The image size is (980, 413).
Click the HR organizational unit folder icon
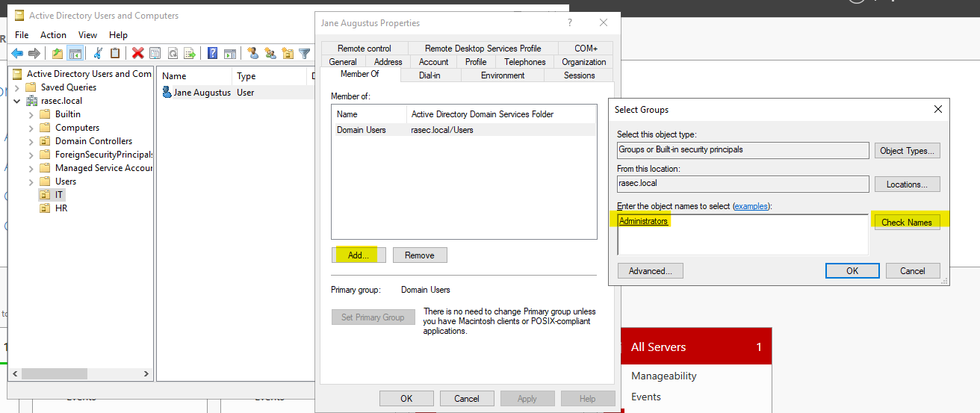[45, 208]
